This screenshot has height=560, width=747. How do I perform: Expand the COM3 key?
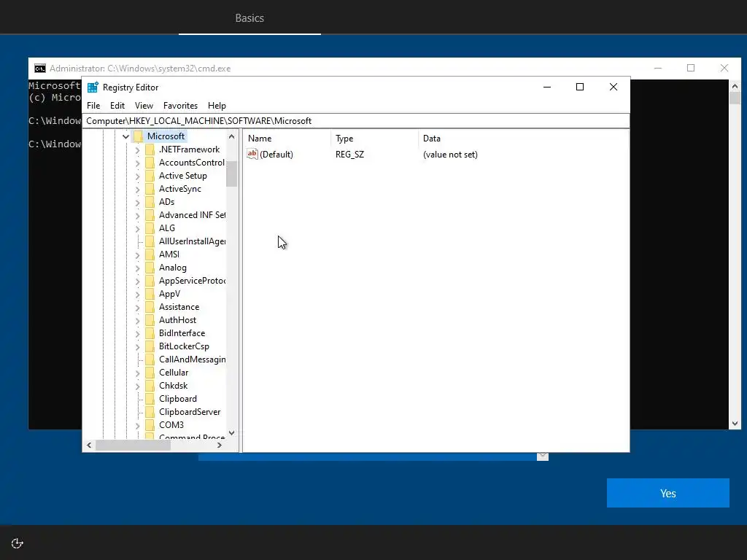(x=138, y=425)
